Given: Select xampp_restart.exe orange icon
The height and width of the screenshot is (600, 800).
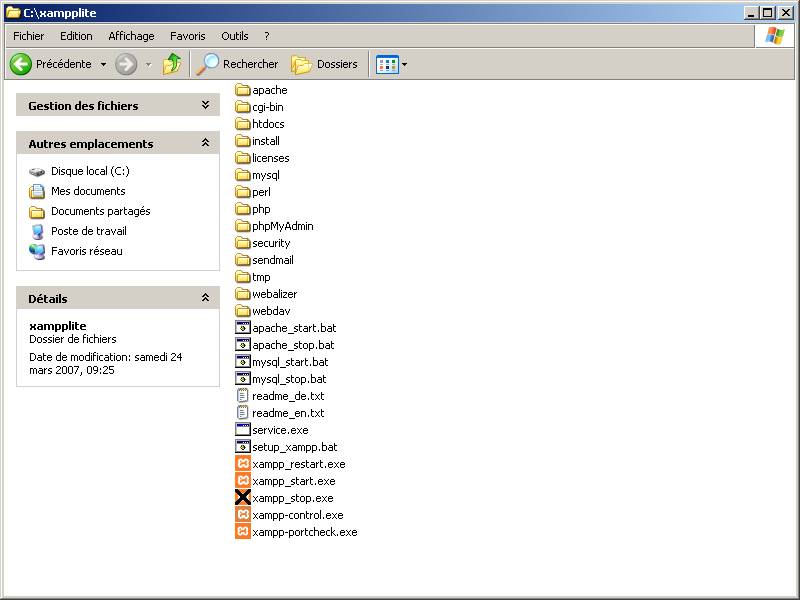Looking at the screenshot, I should (x=243, y=464).
